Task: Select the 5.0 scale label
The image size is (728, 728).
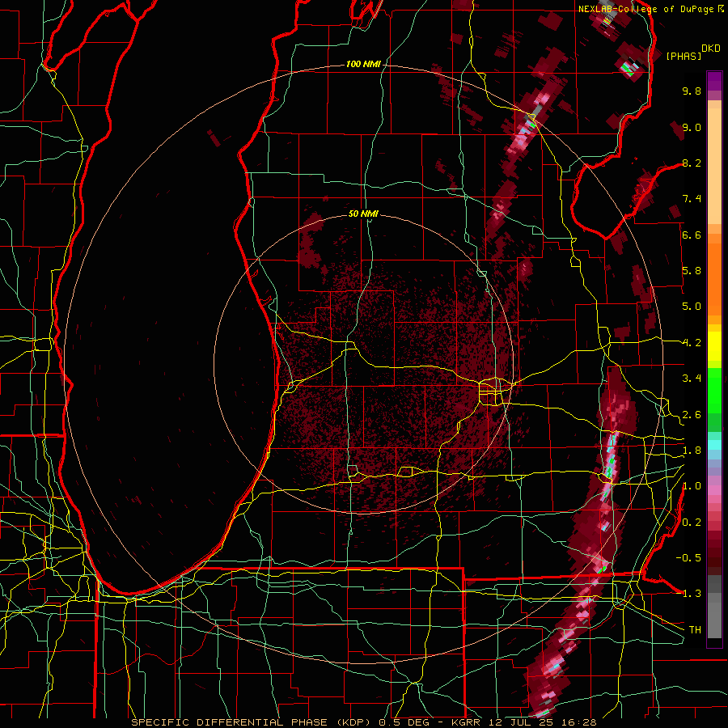Action: coord(692,307)
